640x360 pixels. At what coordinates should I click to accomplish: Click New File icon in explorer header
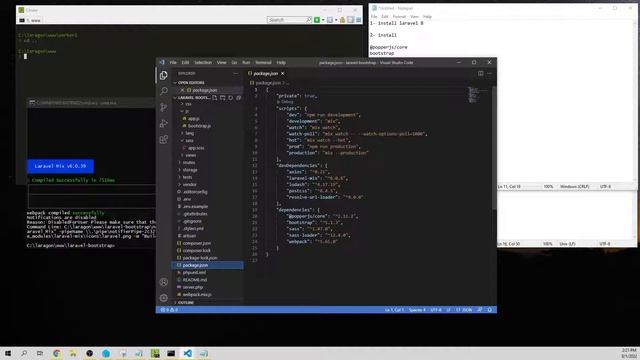click(215, 98)
